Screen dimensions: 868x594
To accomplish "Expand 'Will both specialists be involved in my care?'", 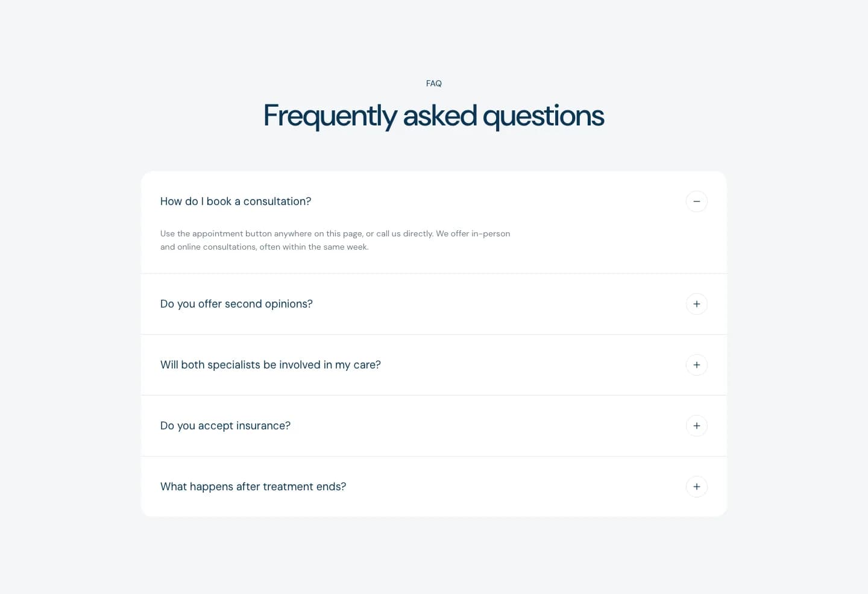I will pos(433,365).
